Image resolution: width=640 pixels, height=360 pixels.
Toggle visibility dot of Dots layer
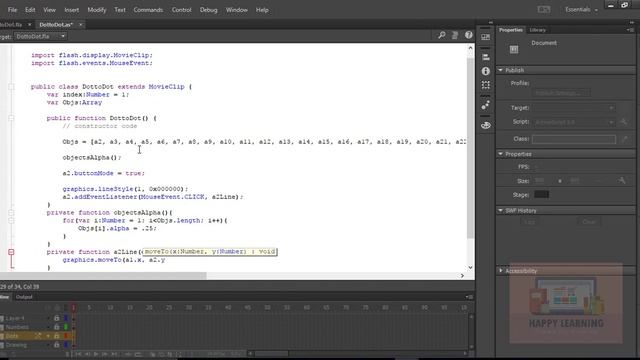[x=49, y=336]
